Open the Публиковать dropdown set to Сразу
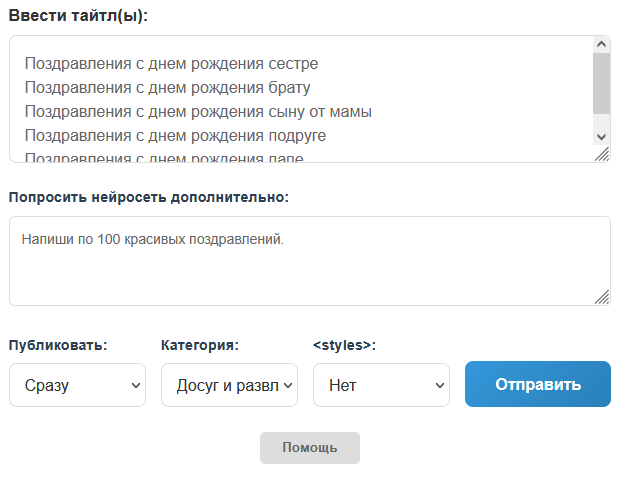This screenshot has height=477, width=622. (77, 385)
